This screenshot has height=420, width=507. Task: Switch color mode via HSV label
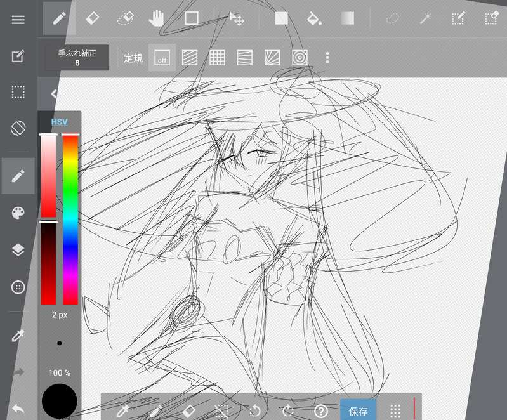tap(59, 122)
